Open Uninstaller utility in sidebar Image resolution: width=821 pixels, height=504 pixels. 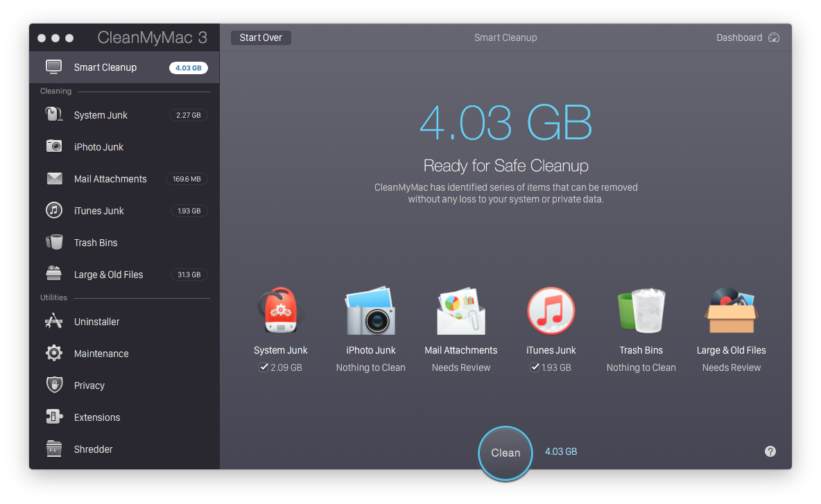[125, 322]
